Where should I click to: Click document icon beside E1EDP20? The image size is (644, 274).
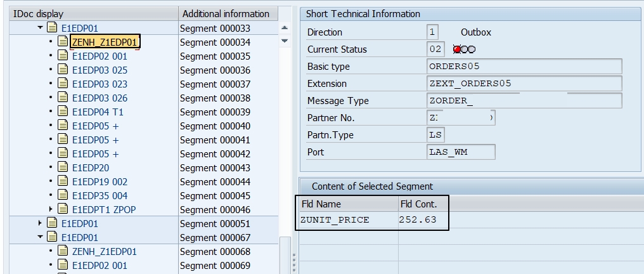(63, 167)
